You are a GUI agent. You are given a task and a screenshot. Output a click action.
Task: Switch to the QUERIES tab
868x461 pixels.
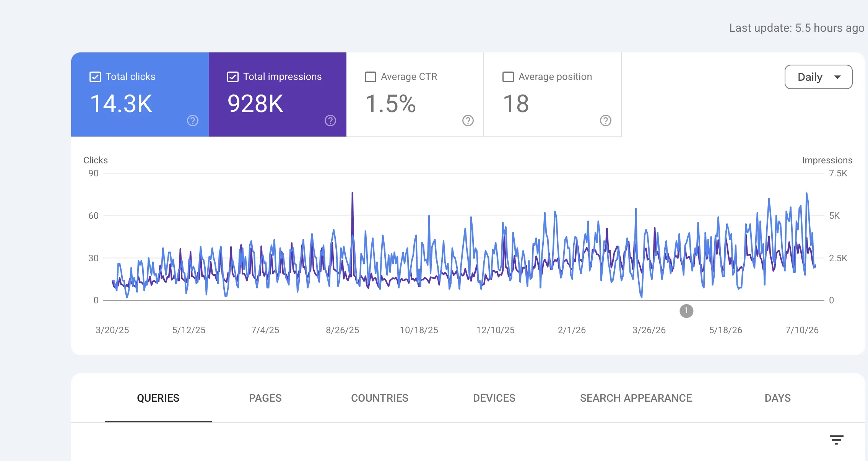158,398
